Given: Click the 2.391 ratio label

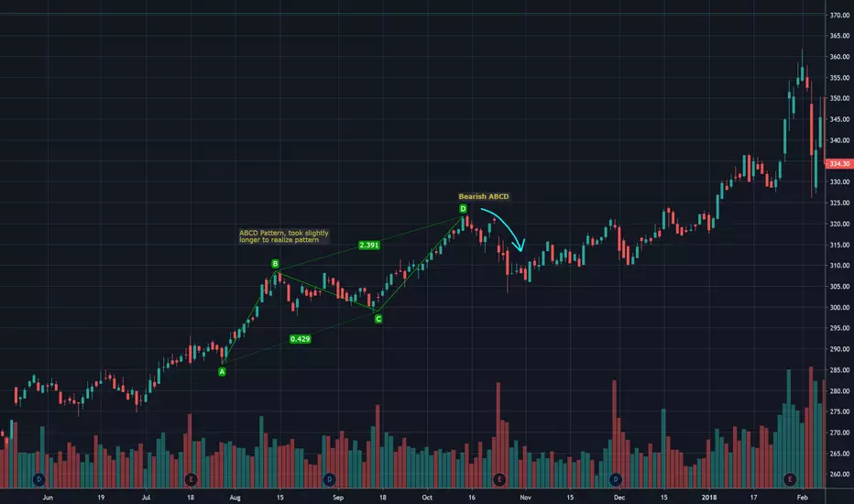Looking at the screenshot, I should click(368, 246).
